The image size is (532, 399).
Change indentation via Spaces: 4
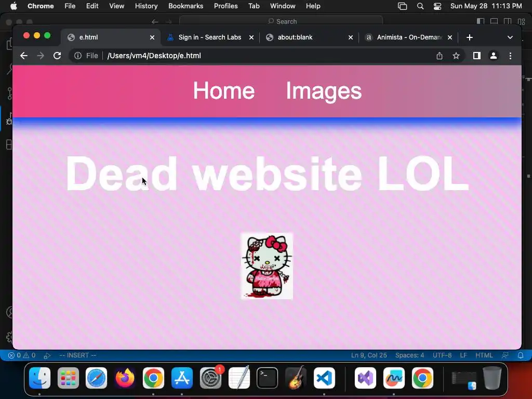(x=409, y=355)
